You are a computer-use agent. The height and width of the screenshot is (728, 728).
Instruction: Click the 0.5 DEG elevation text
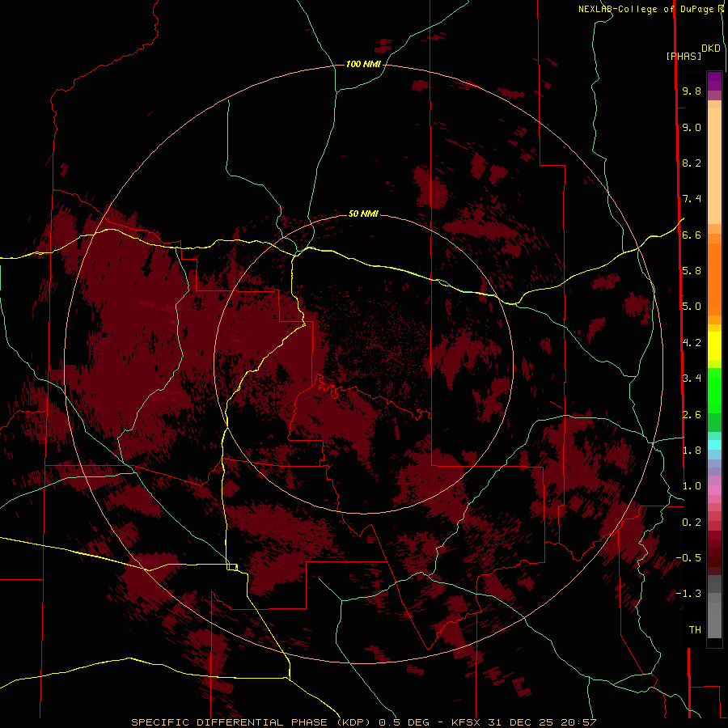[404, 722]
